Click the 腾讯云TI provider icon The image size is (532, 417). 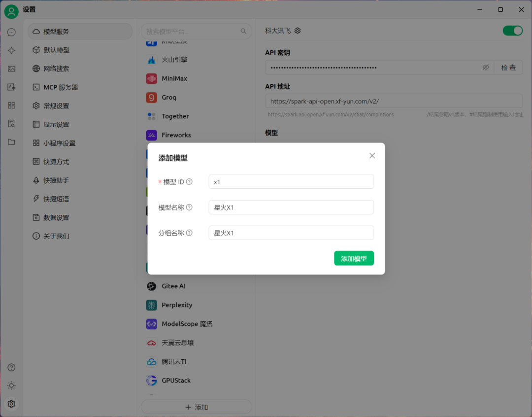pyautogui.click(x=152, y=362)
